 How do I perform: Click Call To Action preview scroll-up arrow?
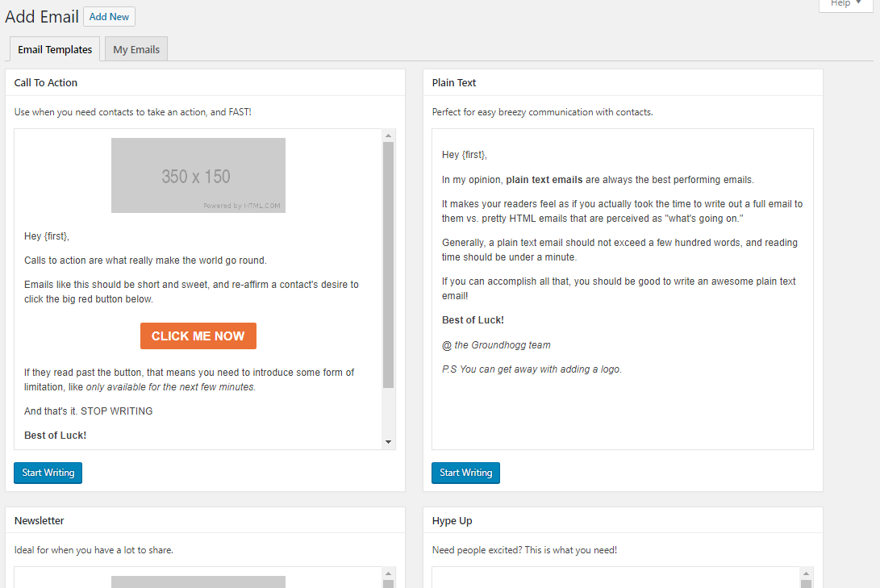click(x=388, y=136)
